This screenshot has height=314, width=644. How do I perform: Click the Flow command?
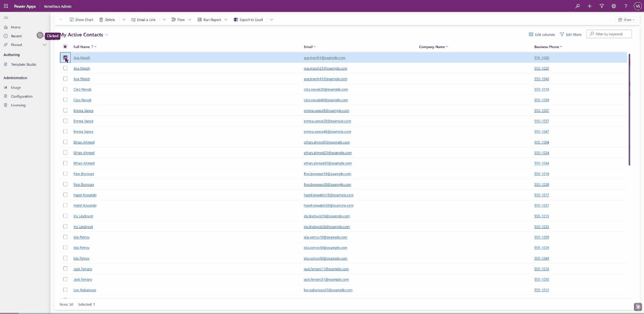[178, 20]
